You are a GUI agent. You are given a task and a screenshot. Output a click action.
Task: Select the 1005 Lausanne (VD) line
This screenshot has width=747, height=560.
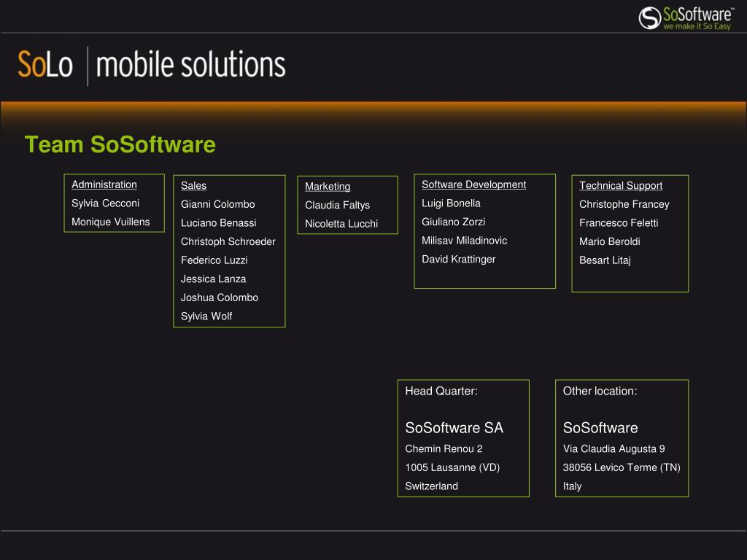point(452,467)
